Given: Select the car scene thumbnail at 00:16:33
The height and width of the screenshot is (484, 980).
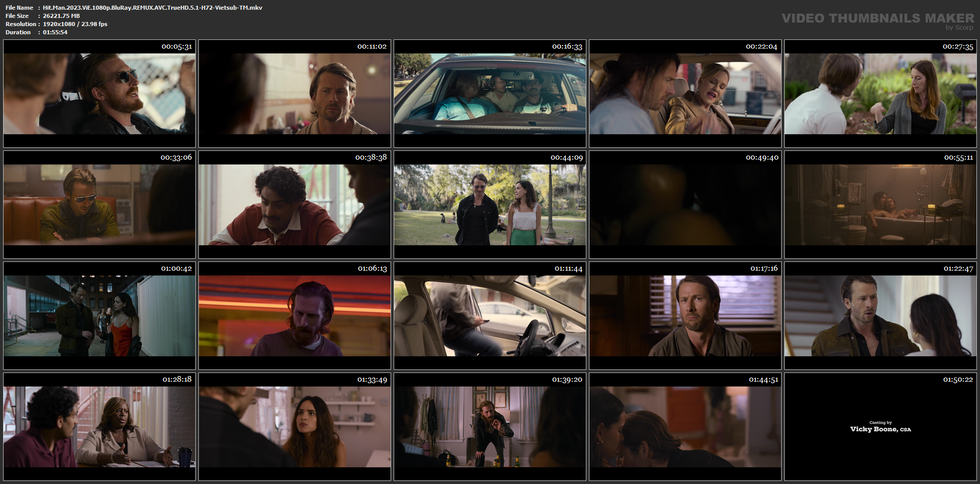Looking at the screenshot, I should (x=490, y=94).
